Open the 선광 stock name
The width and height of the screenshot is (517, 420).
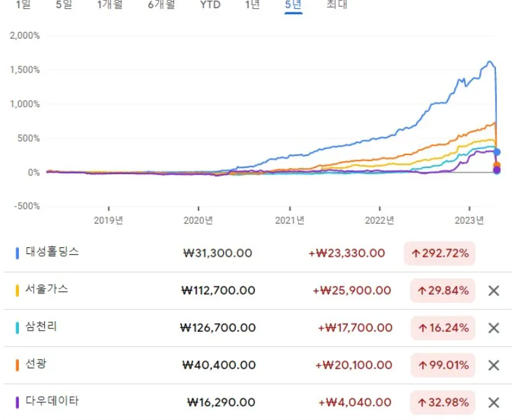[36, 364]
